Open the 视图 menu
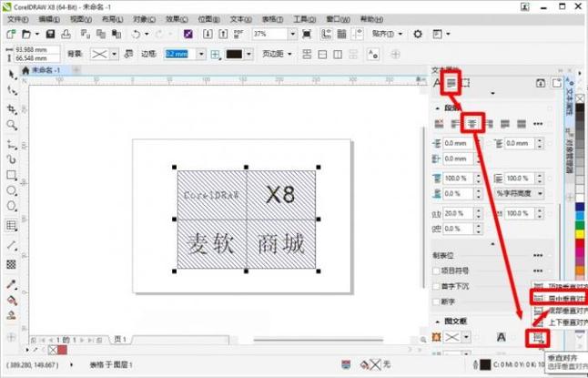Viewport: 588px width, 378px height. (81, 19)
